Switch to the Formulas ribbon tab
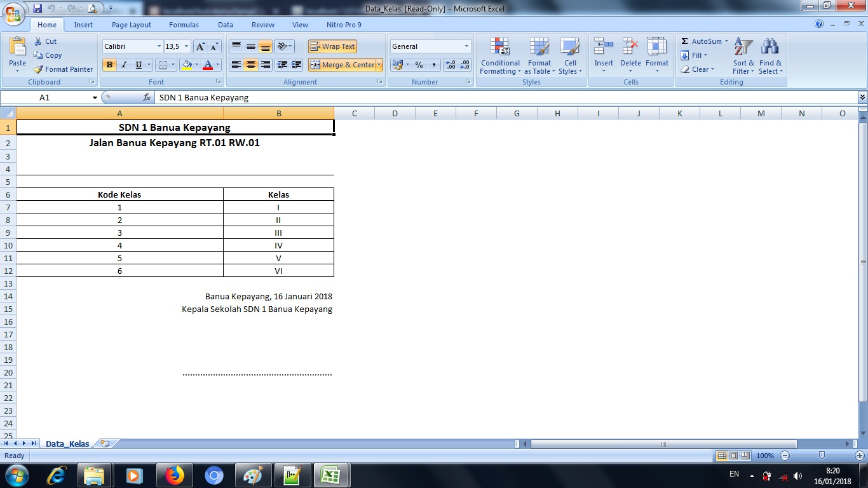Image resolution: width=868 pixels, height=488 pixels. point(184,24)
